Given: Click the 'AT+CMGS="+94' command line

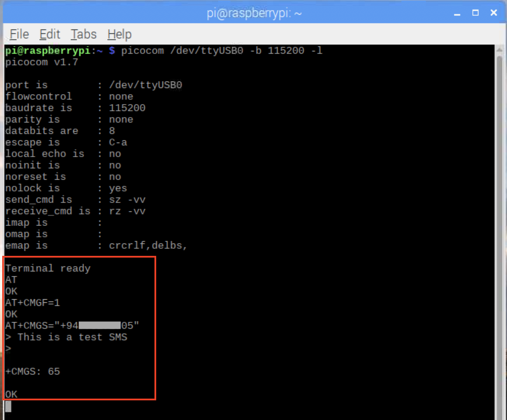Looking at the screenshot, I should (72, 326).
